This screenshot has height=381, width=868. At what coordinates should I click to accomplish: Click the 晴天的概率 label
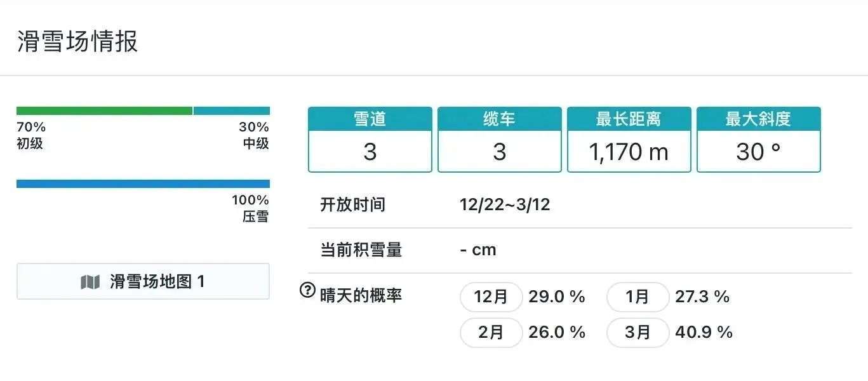pyautogui.click(x=361, y=296)
